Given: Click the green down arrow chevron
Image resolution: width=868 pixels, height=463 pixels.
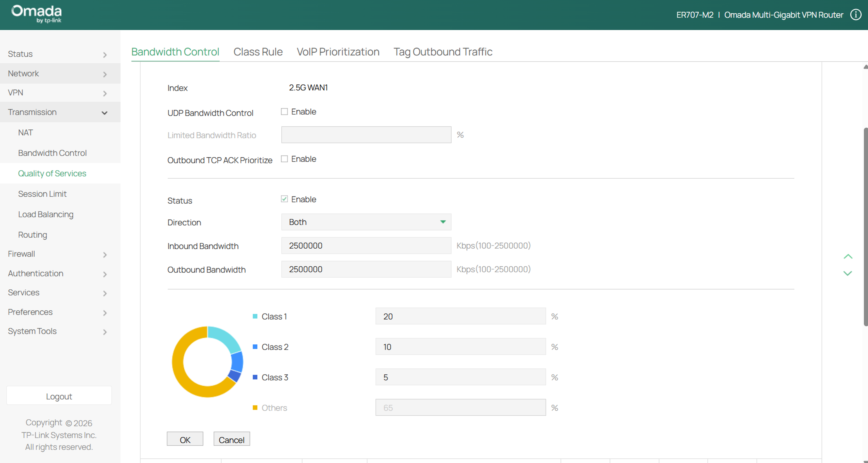Looking at the screenshot, I should [x=848, y=273].
